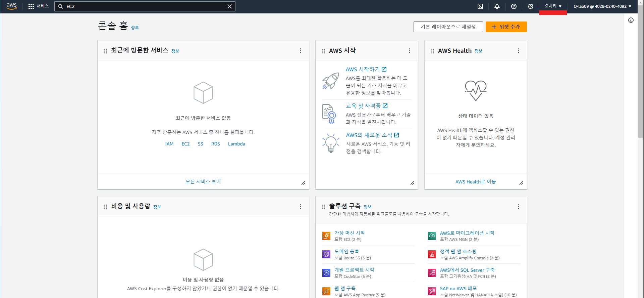This screenshot has height=298, width=644.
Task: Open options menu of AWS 시작 widget
Action: click(410, 51)
